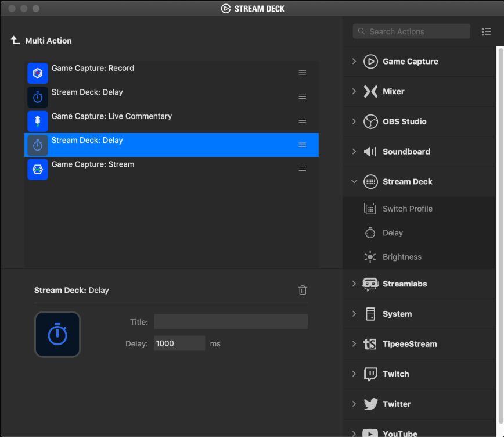Viewport: 504px width, 437px height.
Task: Click the OBS Studio category icon
Action: (x=370, y=121)
